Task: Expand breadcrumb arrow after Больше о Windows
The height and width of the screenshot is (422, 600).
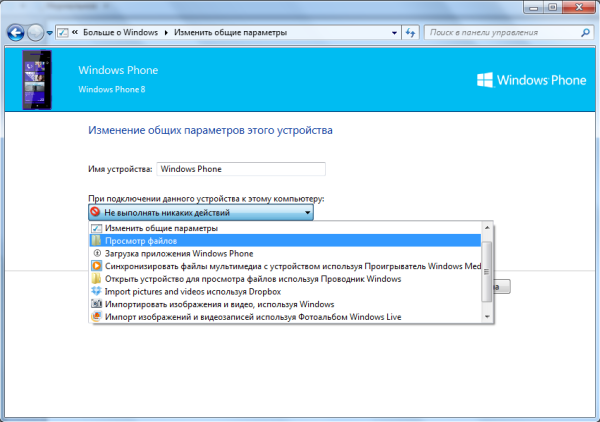Action: pyautogui.click(x=166, y=33)
